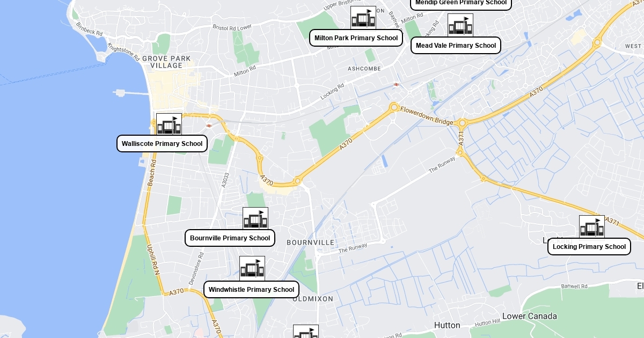Click the Hutton place name
Screen dimensions: 644x338
click(447, 325)
